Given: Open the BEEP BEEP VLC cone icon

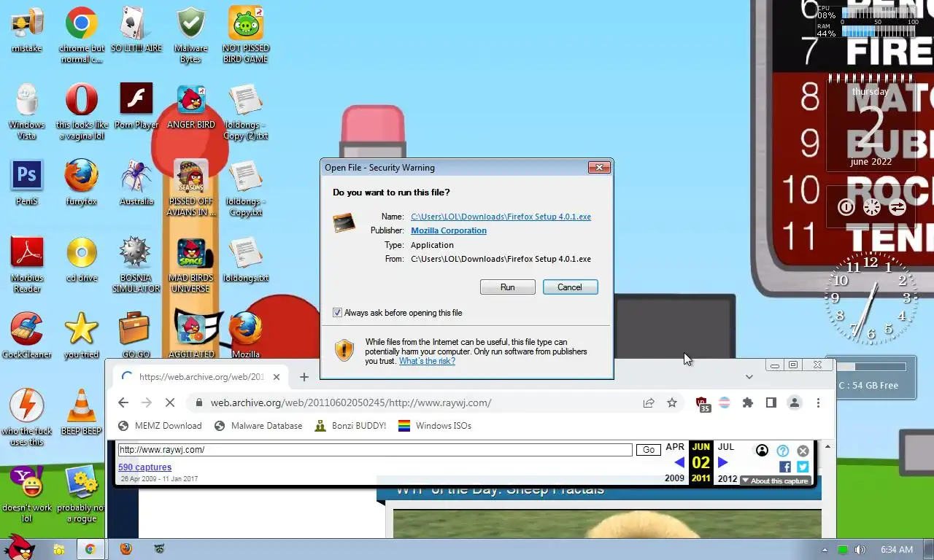Looking at the screenshot, I should point(82,413).
